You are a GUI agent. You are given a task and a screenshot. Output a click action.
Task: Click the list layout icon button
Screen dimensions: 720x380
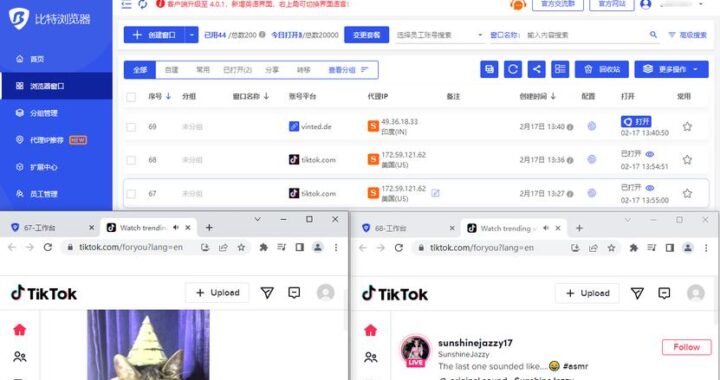(x=560, y=69)
